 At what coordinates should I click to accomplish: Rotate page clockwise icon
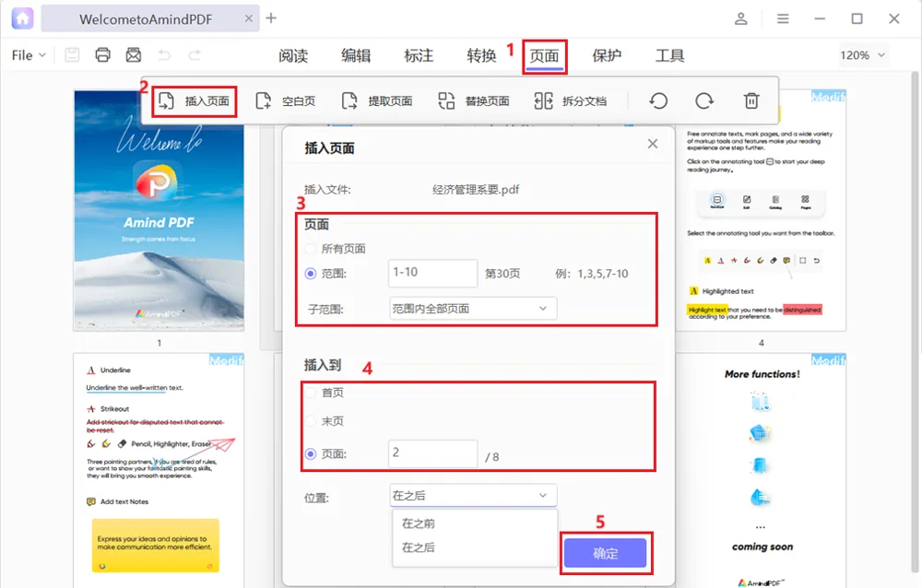(704, 101)
